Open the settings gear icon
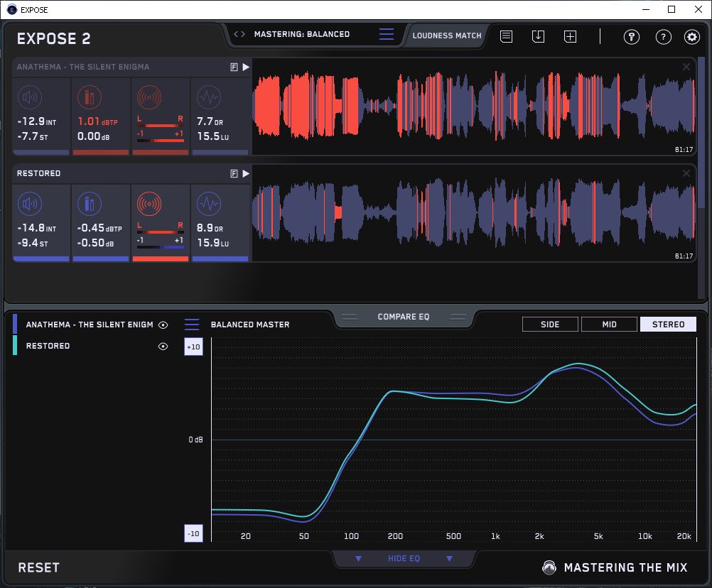Image resolution: width=712 pixels, height=588 pixels. pyautogui.click(x=691, y=37)
